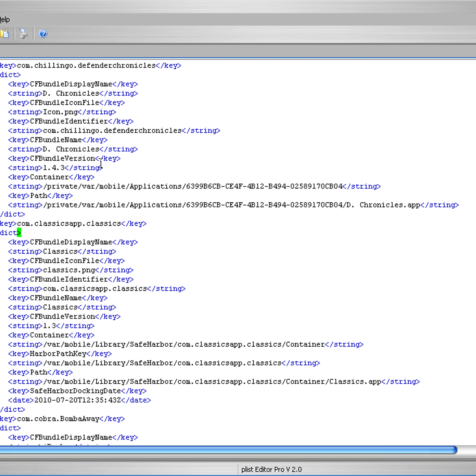476x476 pixels.
Task: Click the Print toolbar icon
Action: tap(24, 34)
